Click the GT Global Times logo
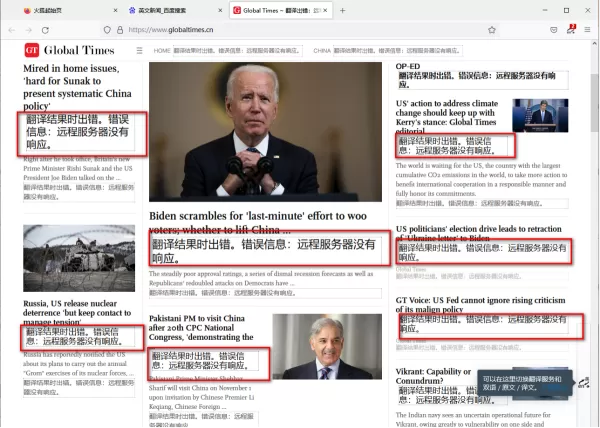 [69, 50]
